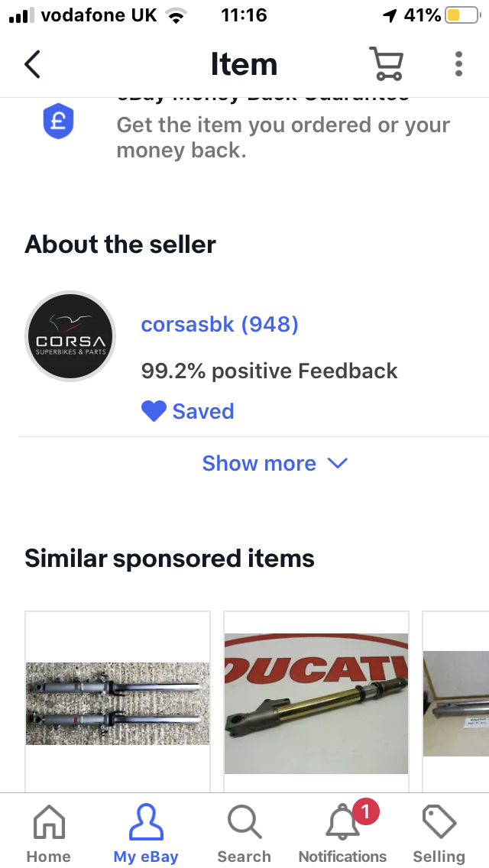Tap the battery indicator in status bar
This screenshot has width=489, height=868.
[461, 15]
